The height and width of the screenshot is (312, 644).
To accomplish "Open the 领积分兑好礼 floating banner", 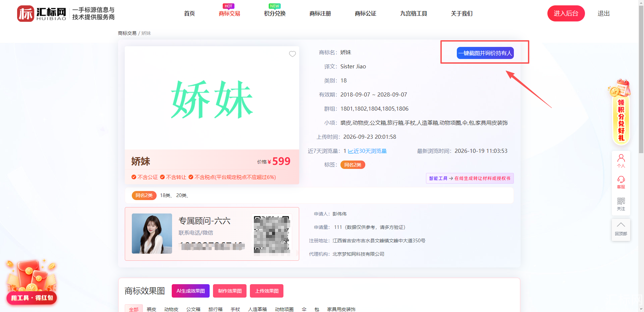I will (x=620, y=112).
